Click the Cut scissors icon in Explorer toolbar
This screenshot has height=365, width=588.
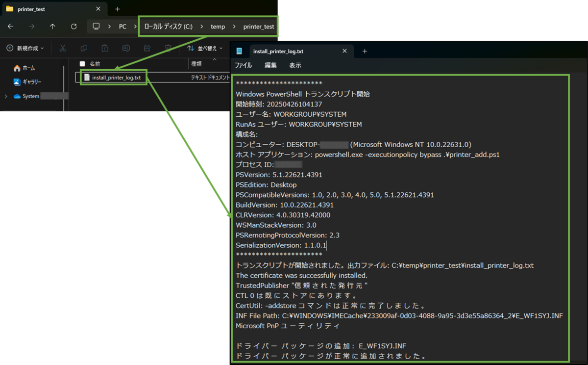63,48
